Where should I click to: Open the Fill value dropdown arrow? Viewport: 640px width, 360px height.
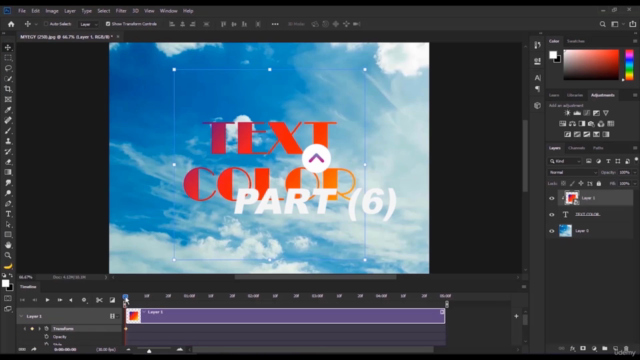tap(634, 184)
